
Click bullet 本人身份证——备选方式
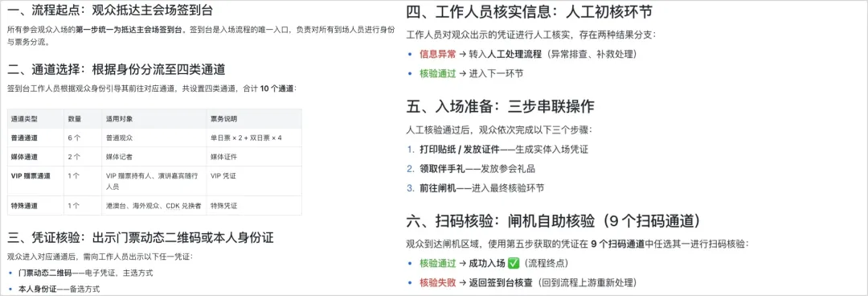click(x=59, y=290)
